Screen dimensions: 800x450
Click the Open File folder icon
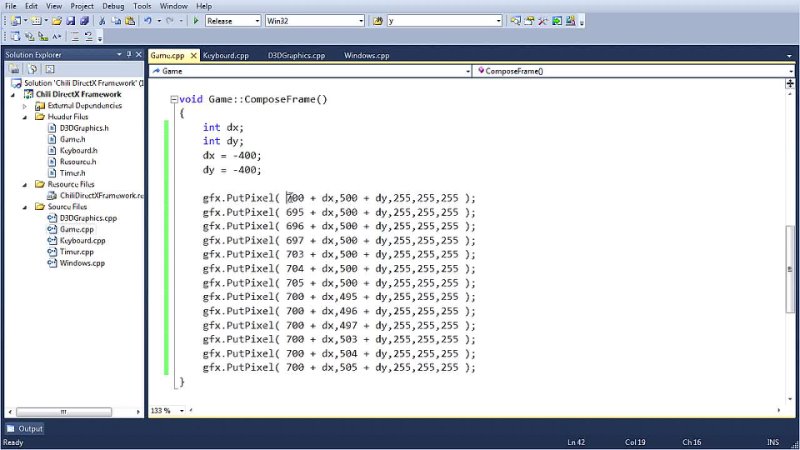coord(57,21)
